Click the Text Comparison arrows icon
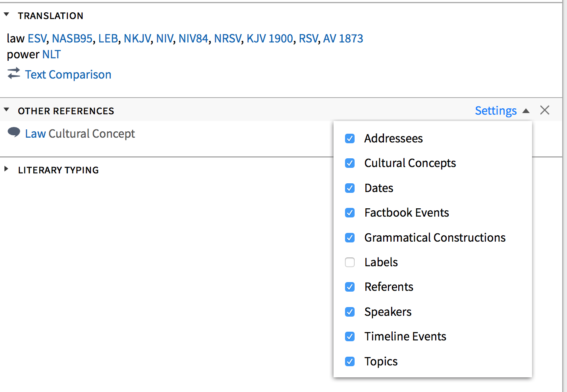This screenshot has height=392, width=567. pyautogui.click(x=14, y=73)
